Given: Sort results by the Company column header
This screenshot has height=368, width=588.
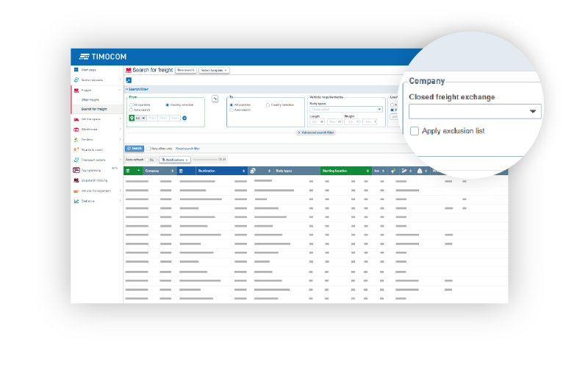Looking at the screenshot, I should (152, 171).
